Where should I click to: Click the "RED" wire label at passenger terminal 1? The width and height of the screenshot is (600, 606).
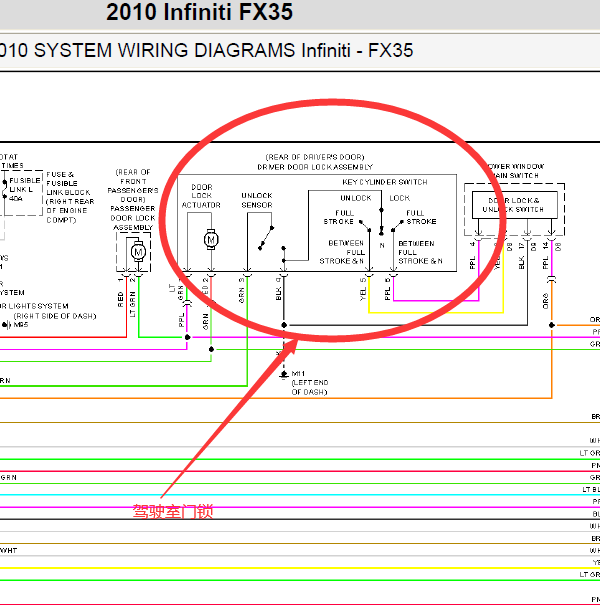pyautogui.click(x=120, y=300)
